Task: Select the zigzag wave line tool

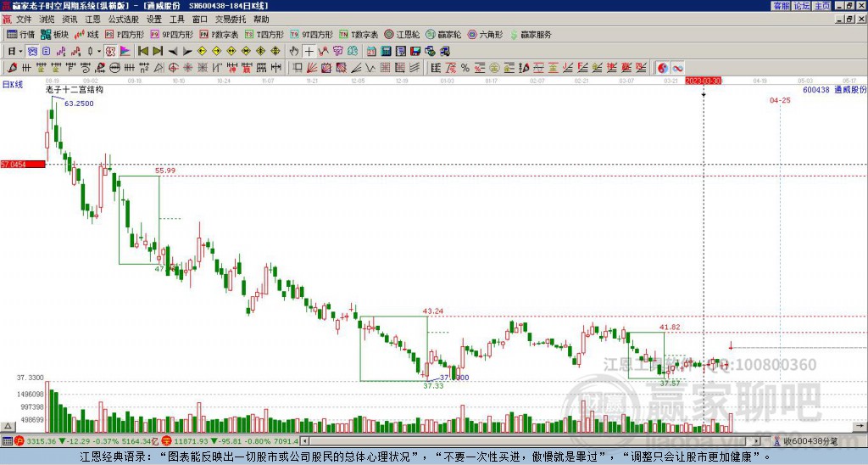Action: tap(370, 68)
